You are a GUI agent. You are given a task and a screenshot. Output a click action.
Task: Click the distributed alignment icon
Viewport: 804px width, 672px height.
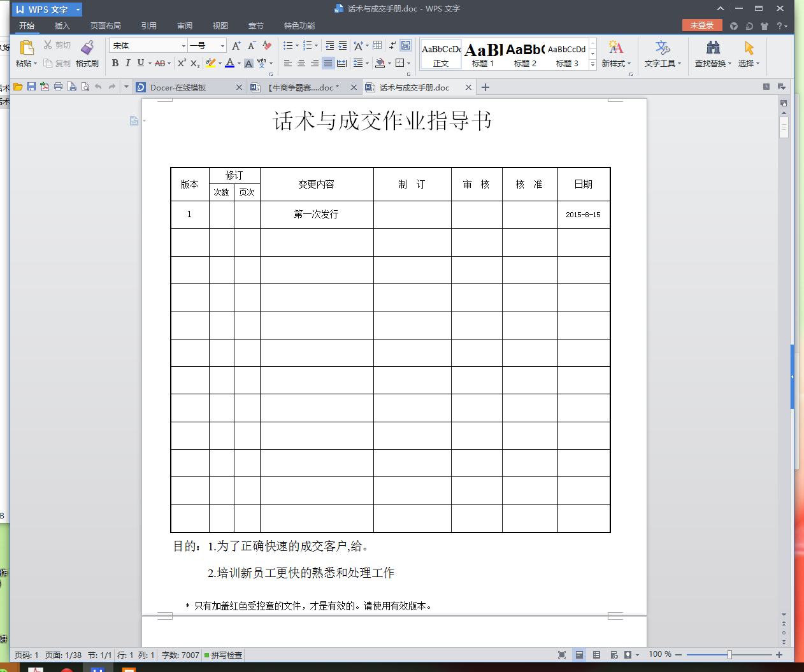tap(342, 63)
